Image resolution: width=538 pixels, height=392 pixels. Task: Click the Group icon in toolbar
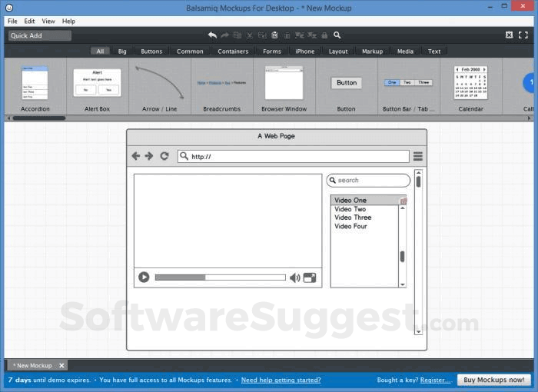click(x=300, y=35)
